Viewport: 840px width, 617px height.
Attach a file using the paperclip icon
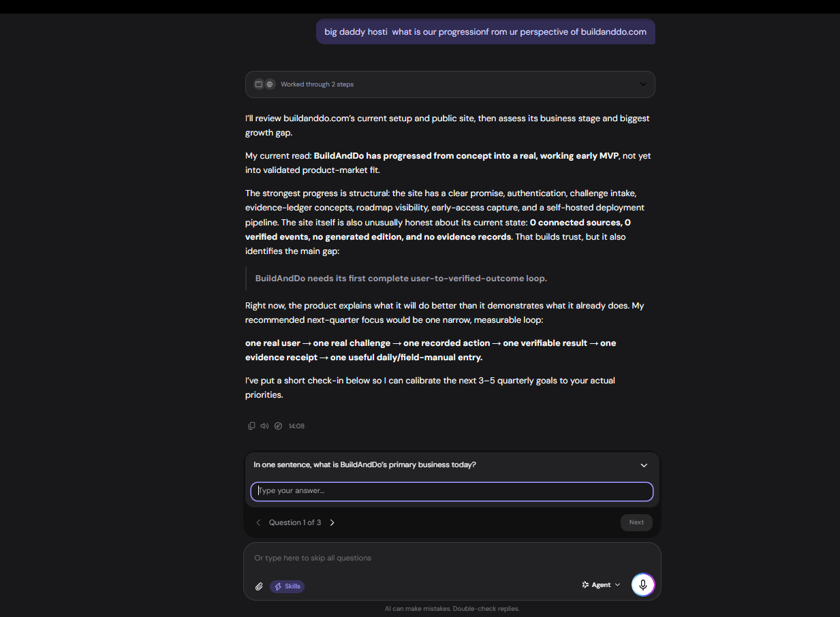pos(259,586)
